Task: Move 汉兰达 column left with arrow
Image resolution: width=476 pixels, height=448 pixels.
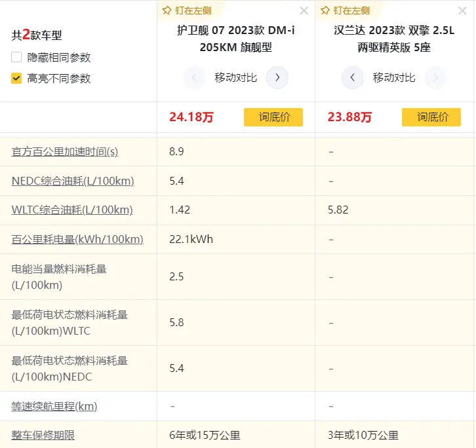Action: coord(353,78)
